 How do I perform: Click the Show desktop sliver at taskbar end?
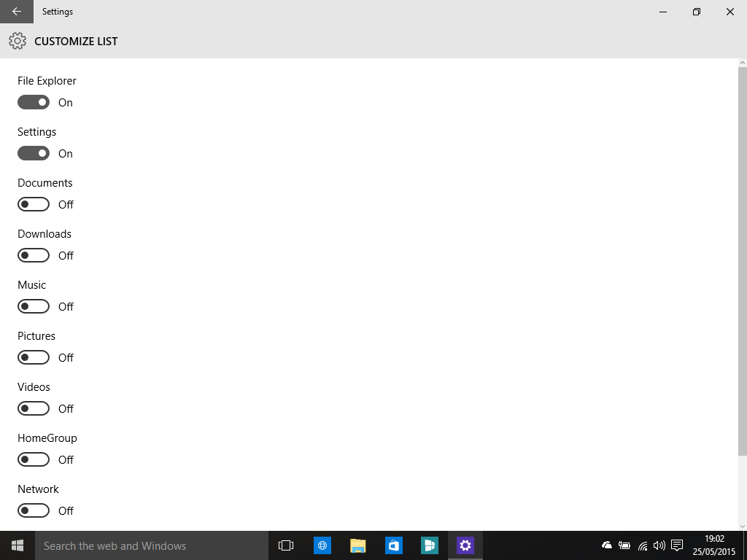click(x=745, y=545)
